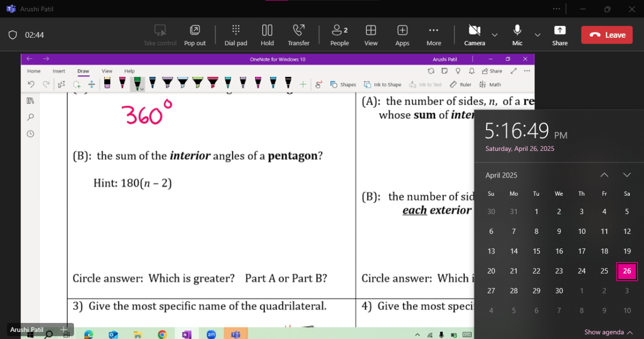
Task: Open the View layout menu
Action: click(x=371, y=35)
